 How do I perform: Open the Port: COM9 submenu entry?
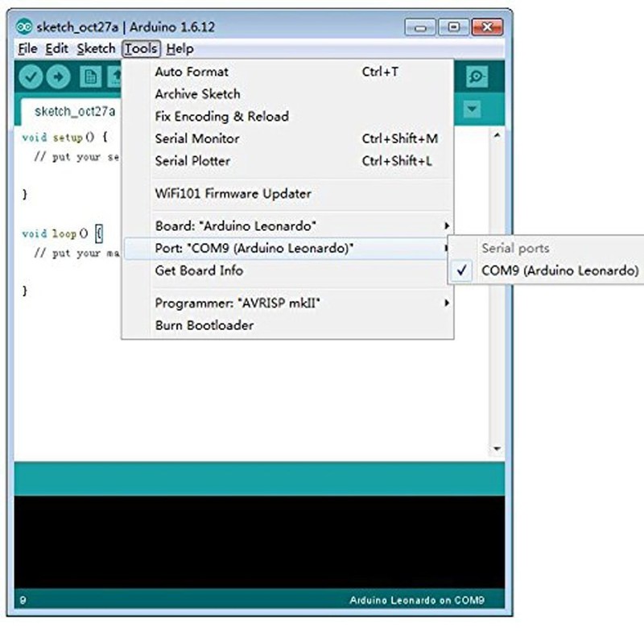[x=288, y=248]
